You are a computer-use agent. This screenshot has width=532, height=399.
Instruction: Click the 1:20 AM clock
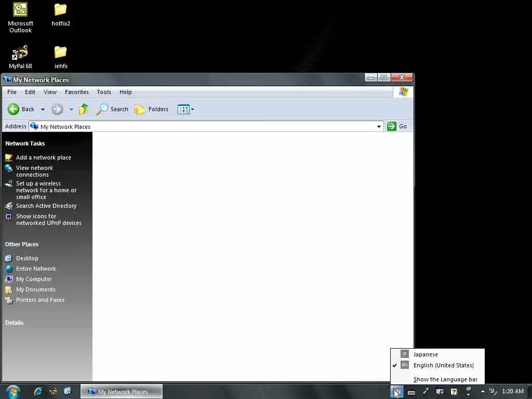click(513, 391)
